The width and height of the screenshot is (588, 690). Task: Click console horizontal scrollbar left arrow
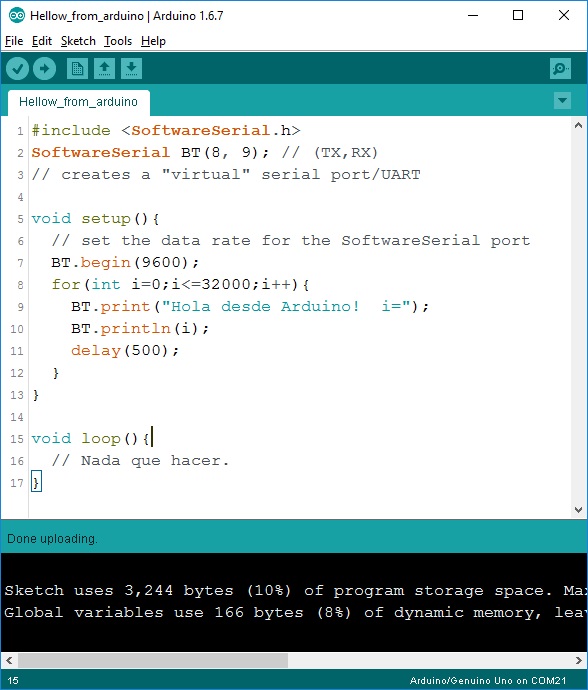click(9, 660)
